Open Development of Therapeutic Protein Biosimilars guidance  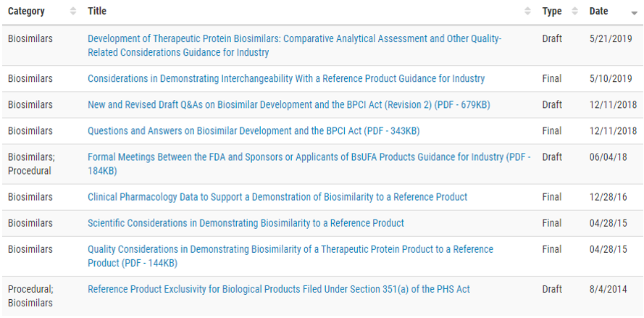(x=295, y=46)
